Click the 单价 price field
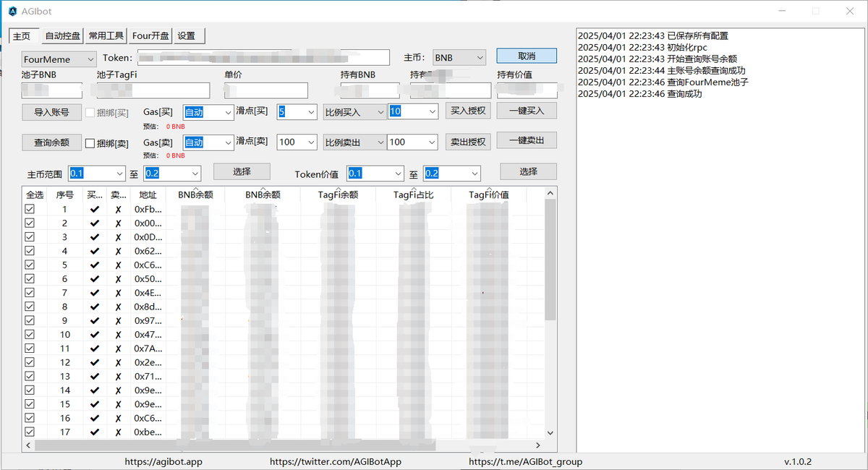 (x=265, y=90)
